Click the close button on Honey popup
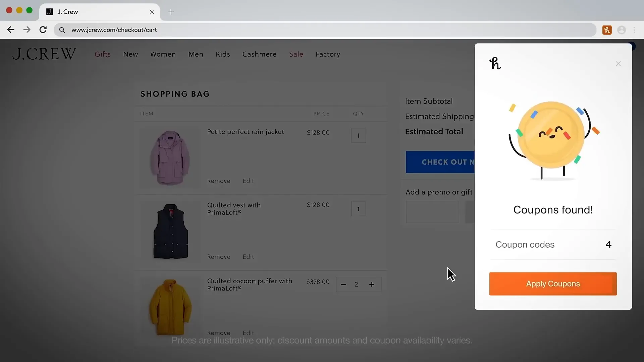The image size is (644, 362). coord(619,64)
